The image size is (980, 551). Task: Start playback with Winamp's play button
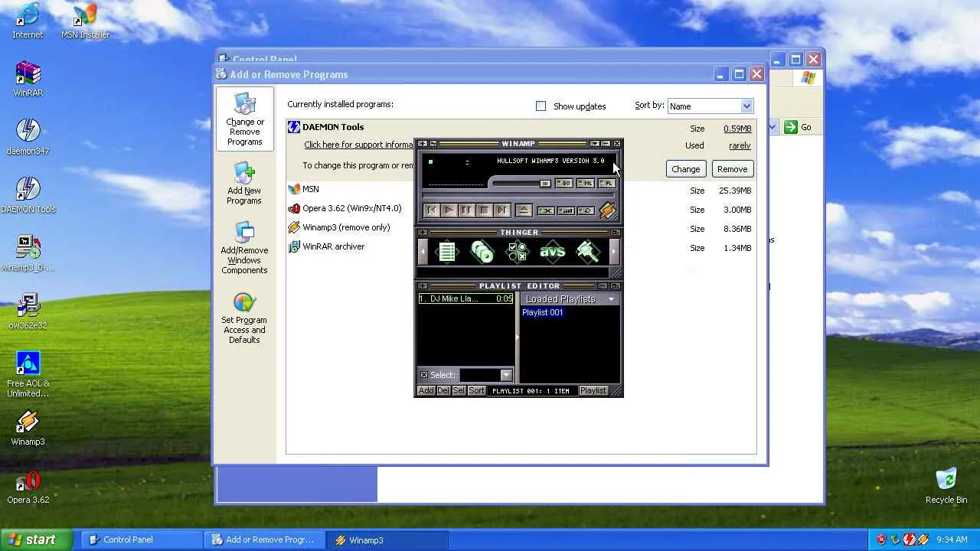[449, 210]
